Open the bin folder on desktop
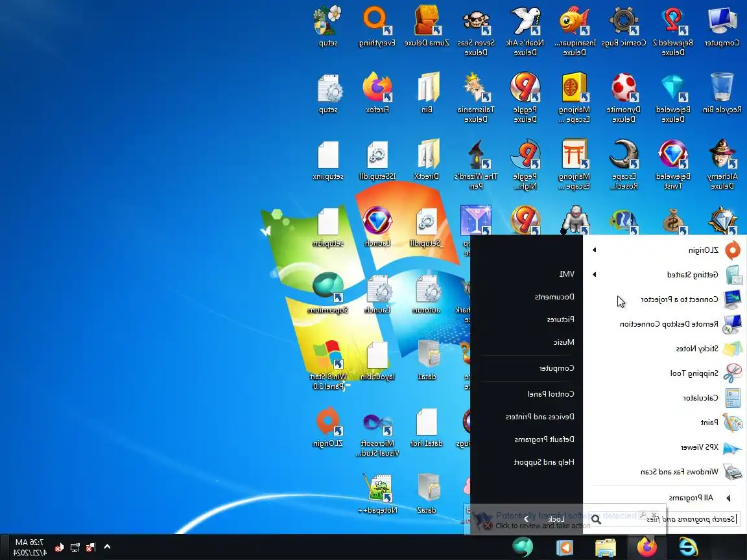Image resolution: width=747 pixels, height=560 pixels. coord(427,93)
